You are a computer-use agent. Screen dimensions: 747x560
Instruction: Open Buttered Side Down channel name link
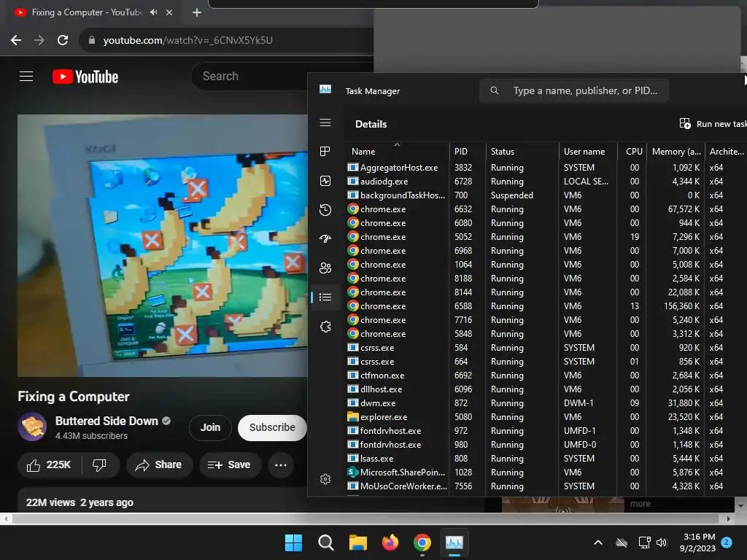[107, 421]
